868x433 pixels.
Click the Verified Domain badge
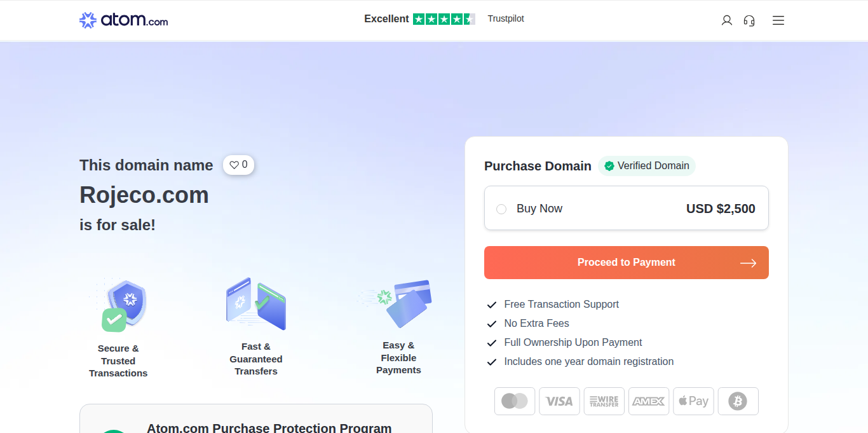click(647, 166)
